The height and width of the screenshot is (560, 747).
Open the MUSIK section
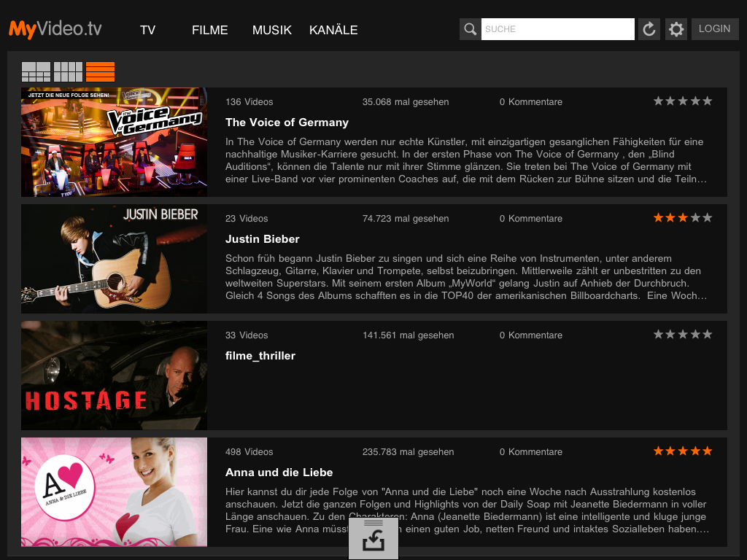click(x=271, y=30)
